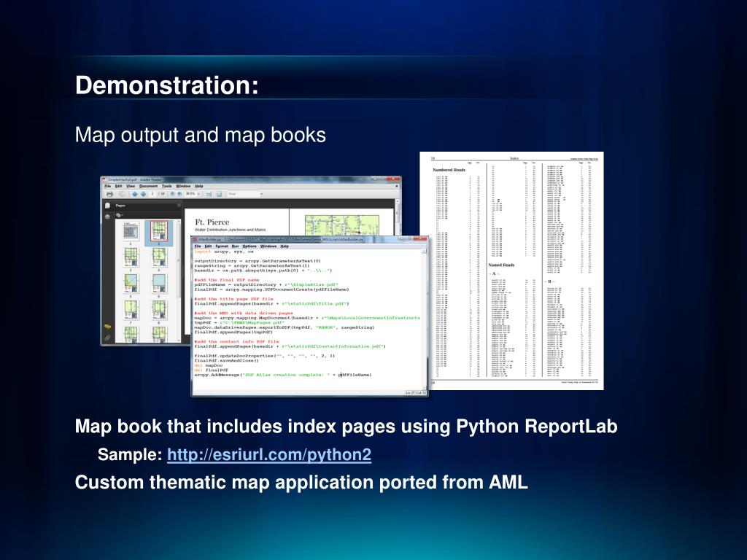The image size is (747, 560).
Task: Click the Python editor window icon in title bar
Action: (196, 239)
